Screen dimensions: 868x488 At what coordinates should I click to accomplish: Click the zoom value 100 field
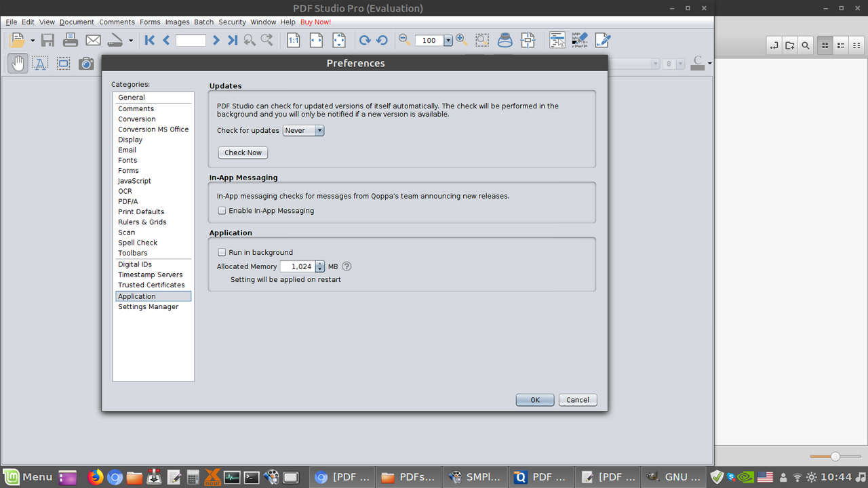tap(429, 41)
